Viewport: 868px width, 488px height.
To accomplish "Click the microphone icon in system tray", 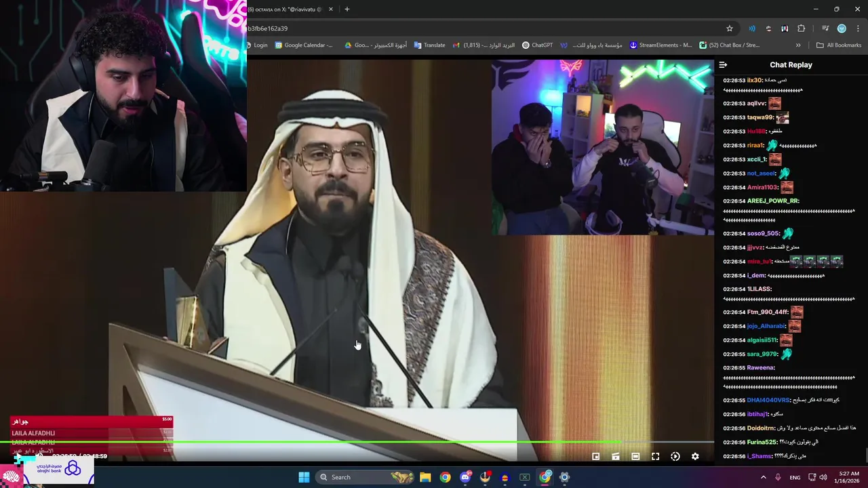I will point(778,477).
